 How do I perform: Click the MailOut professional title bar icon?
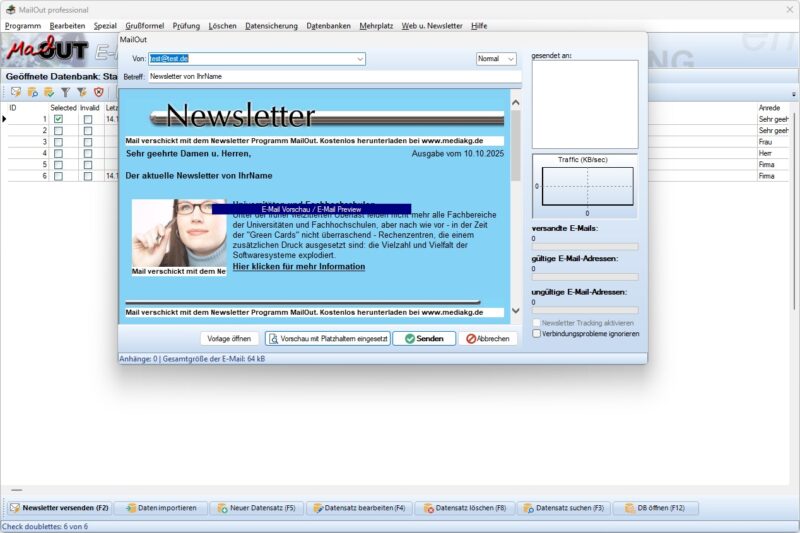pyautogui.click(x=10, y=10)
